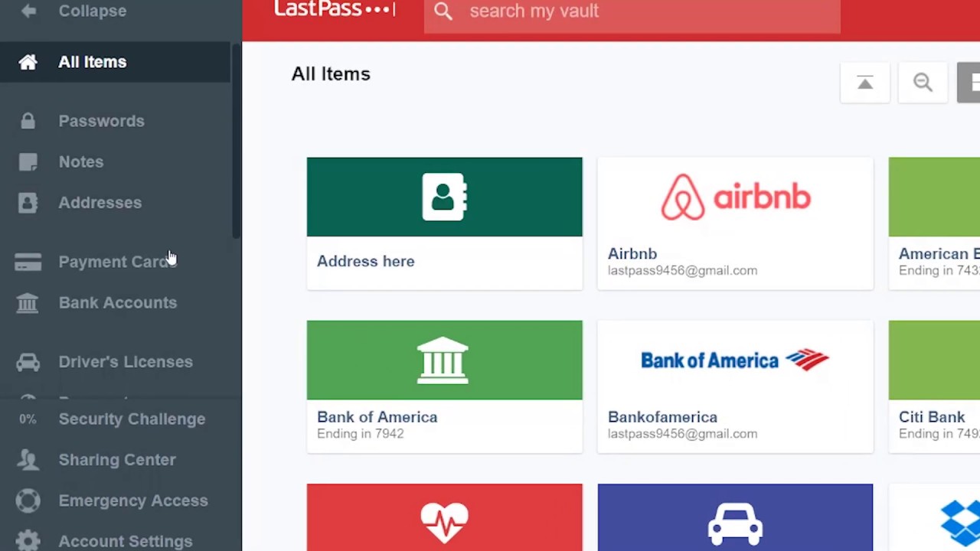This screenshot has height=551, width=980.
Task: Click the Passwords lock icon
Action: [x=28, y=121]
